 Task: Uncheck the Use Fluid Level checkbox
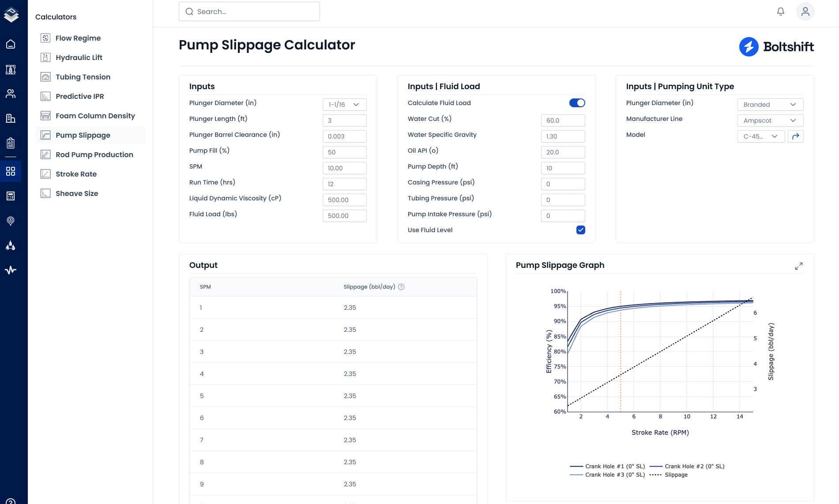click(x=580, y=230)
